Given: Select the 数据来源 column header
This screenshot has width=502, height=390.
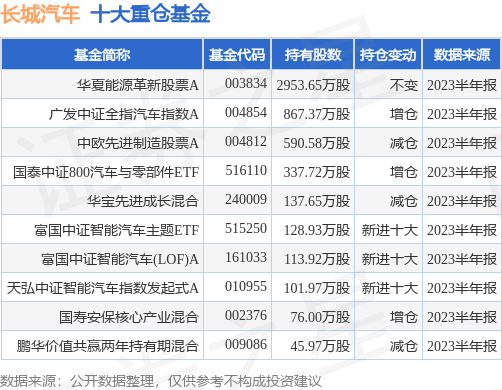Looking at the screenshot, I should (x=462, y=55).
